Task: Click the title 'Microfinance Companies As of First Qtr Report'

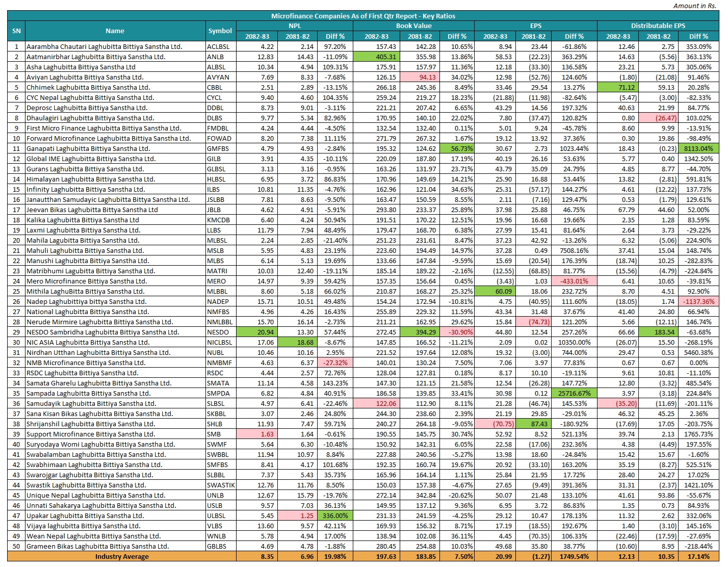Action: (x=363, y=16)
